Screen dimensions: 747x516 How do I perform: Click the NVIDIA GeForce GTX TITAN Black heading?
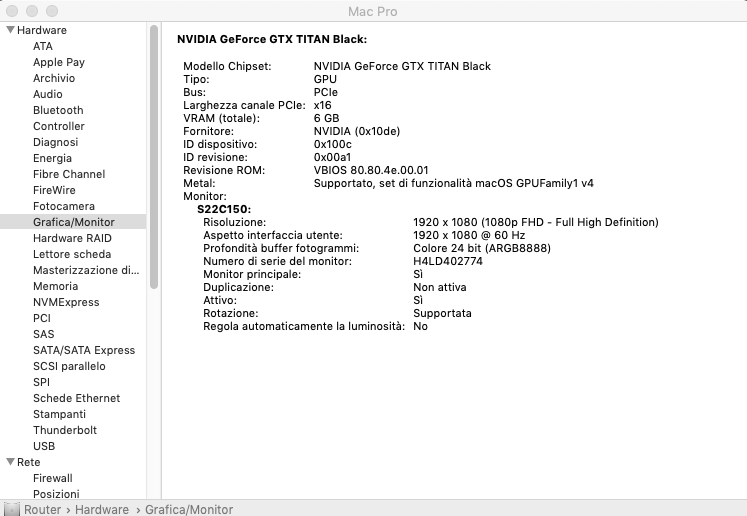[272, 39]
